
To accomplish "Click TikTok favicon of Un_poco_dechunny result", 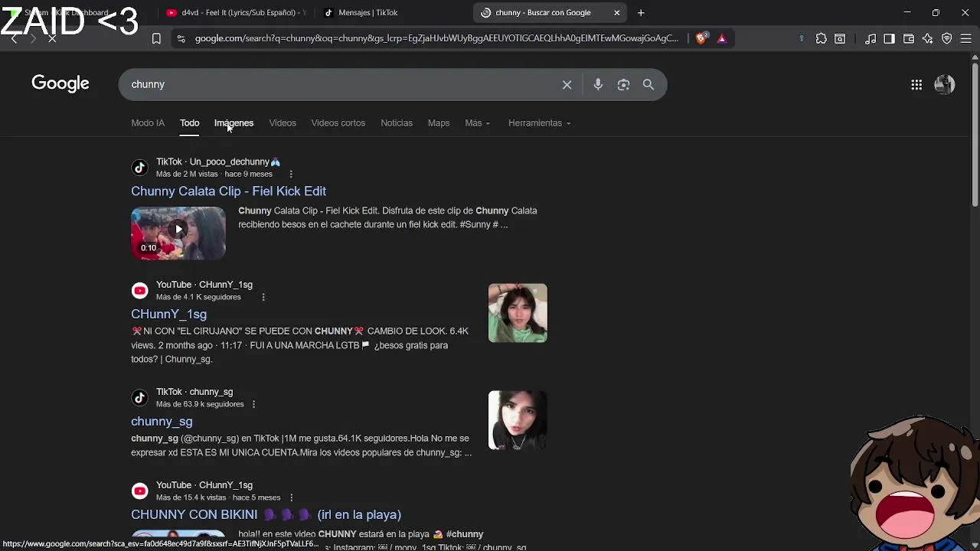I will (139, 168).
